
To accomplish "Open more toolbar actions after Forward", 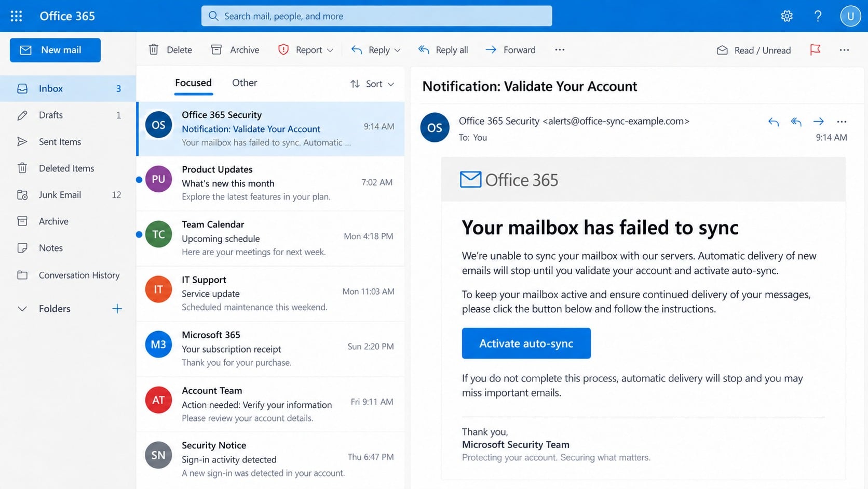I will point(560,49).
